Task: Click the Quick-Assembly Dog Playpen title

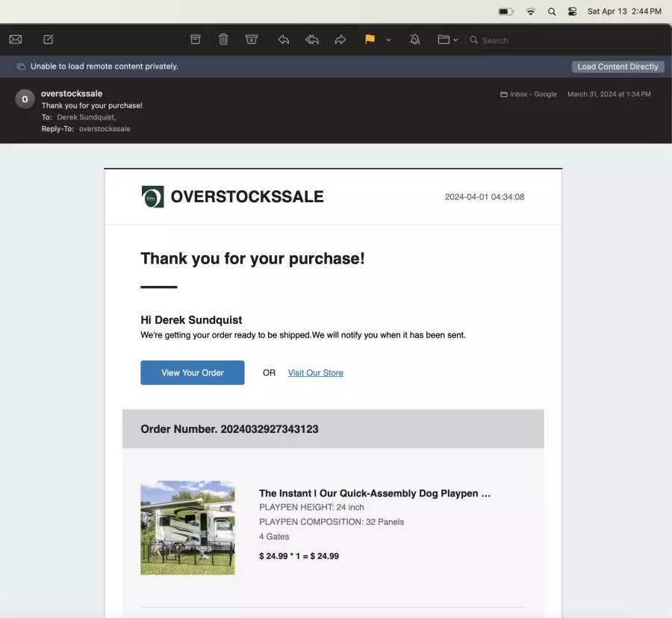Action: coord(375,493)
